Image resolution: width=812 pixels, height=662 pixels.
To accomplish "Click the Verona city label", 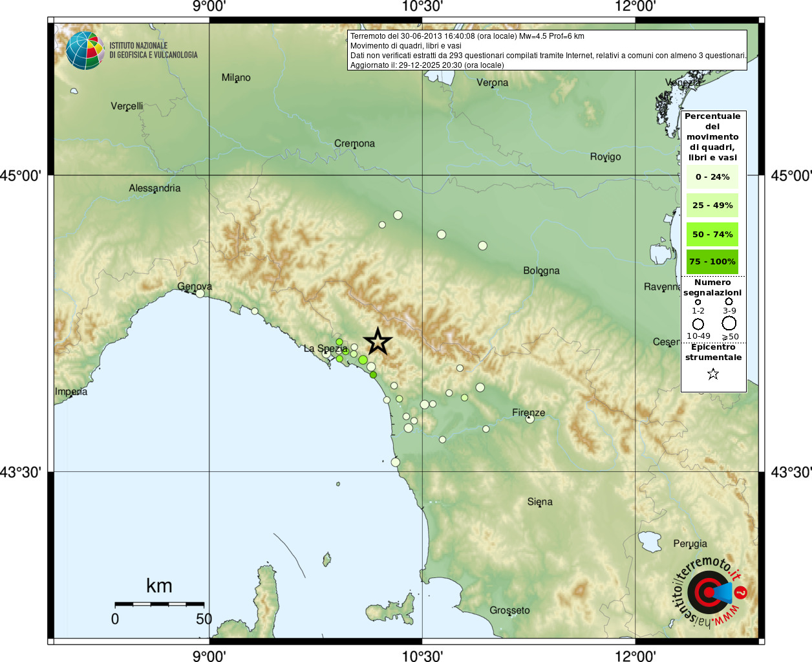I will tap(492, 83).
